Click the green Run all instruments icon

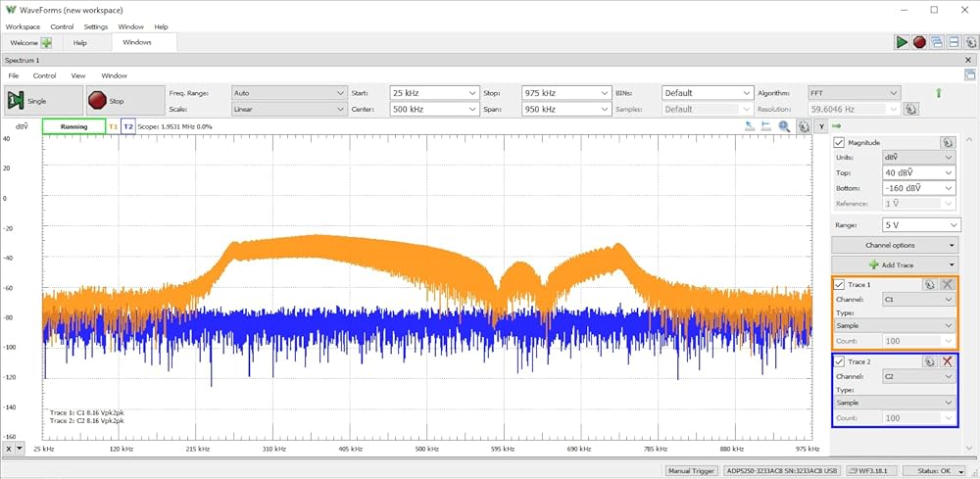point(902,42)
